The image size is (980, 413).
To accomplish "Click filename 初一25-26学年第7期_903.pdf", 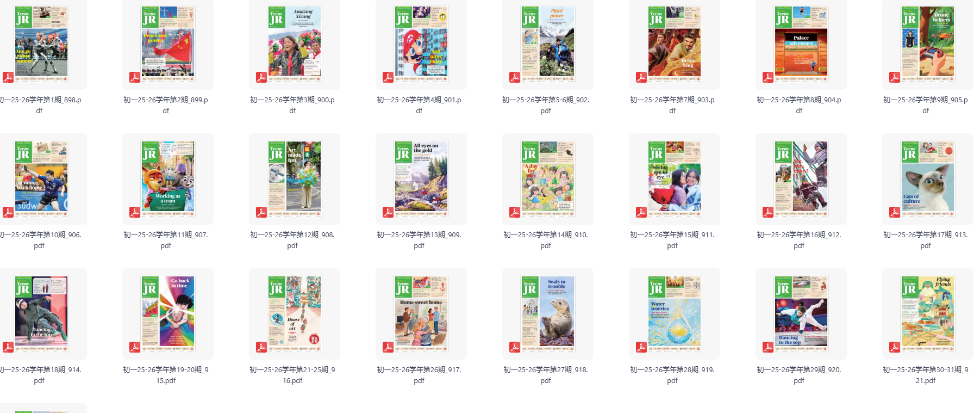I will pos(672,105).
